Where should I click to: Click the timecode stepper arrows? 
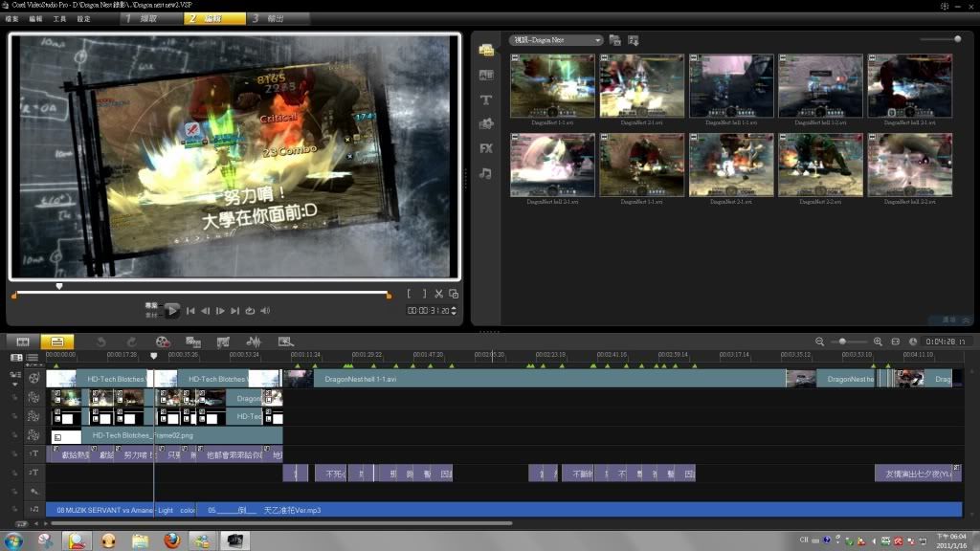tap(454, 311)
